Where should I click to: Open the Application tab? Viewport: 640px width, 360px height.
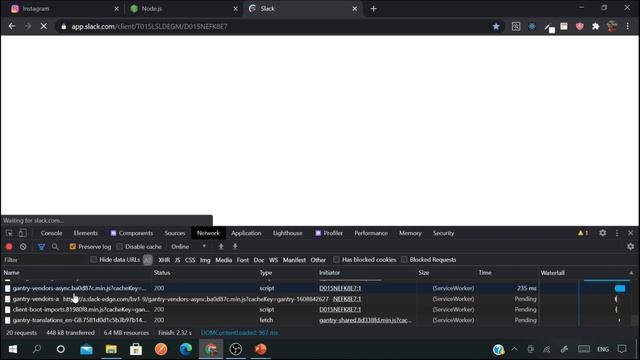[246, 233]
